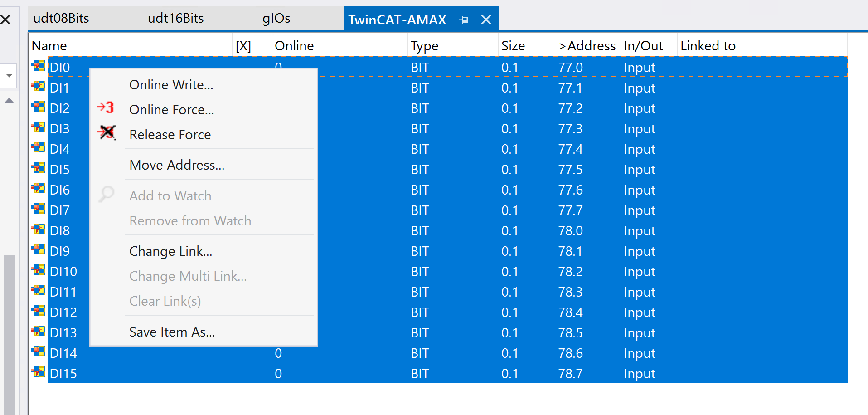Click the red variable icon beside DI0
This screenshot has width=868, height=415.
(39, 66)
